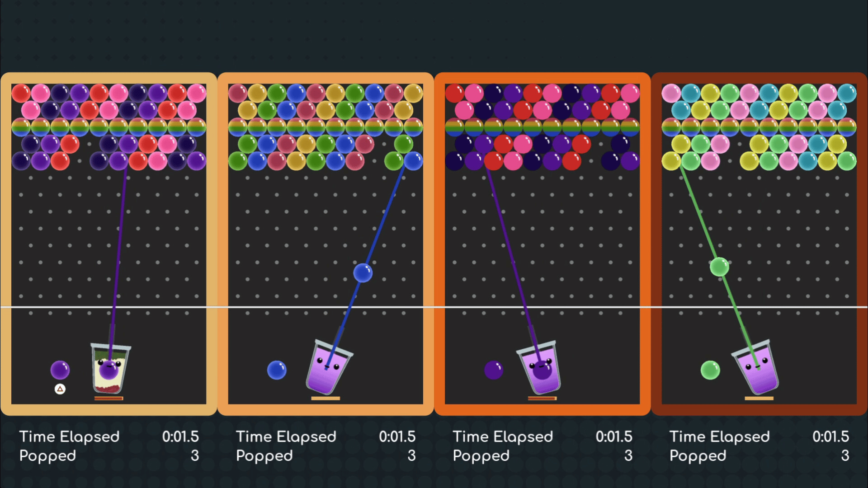Select the 0:01.5 timer under third panel
This screenshot has width=868, height=488.
coord(613,436)
